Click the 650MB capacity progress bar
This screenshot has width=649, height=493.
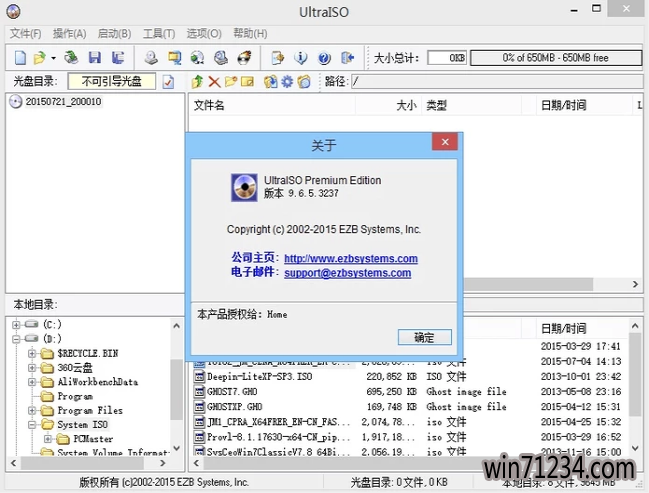556,58
